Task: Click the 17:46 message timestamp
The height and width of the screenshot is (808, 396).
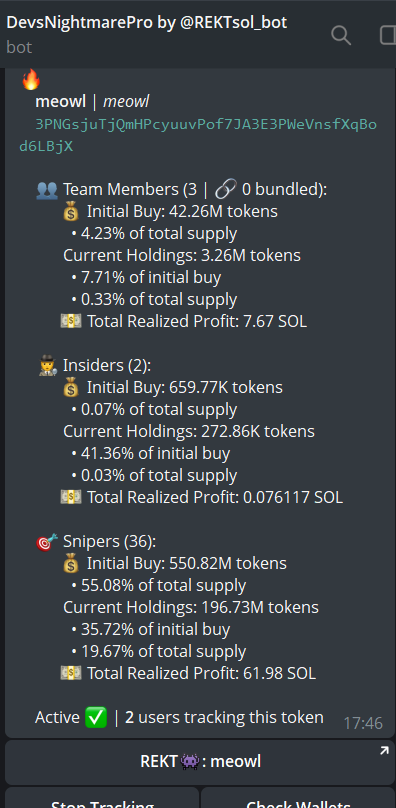Action: point(363,723)
